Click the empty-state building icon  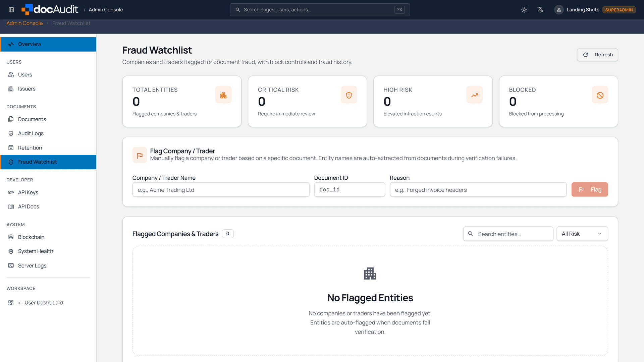(x=370, y=274)
